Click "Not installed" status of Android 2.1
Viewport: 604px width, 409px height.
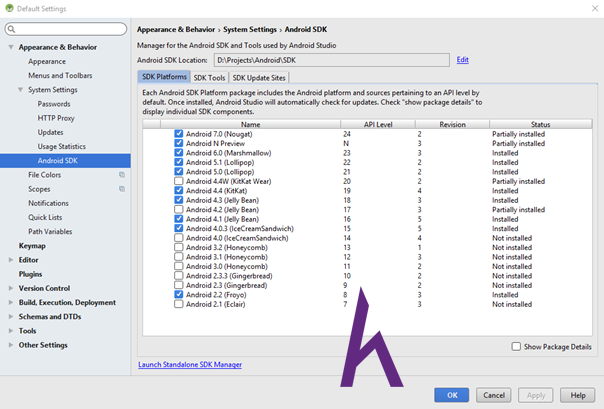pos(512,304)
